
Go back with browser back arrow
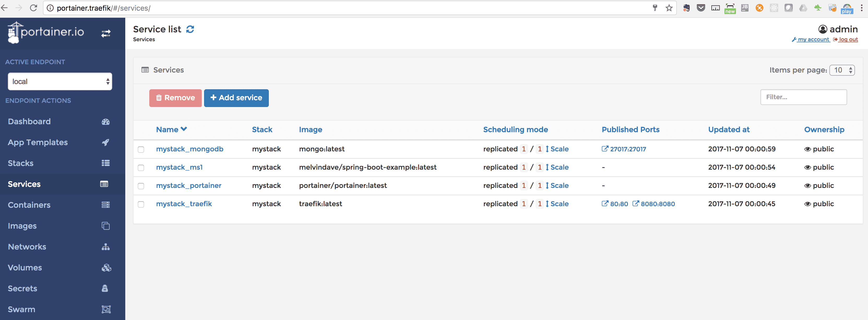[x=4, y=8]
